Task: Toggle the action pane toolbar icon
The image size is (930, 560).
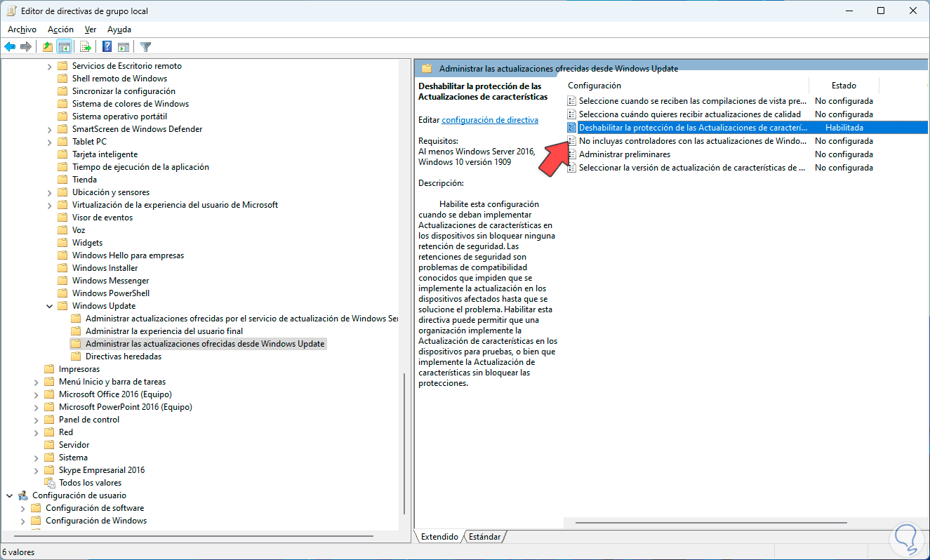Action: 124,47
